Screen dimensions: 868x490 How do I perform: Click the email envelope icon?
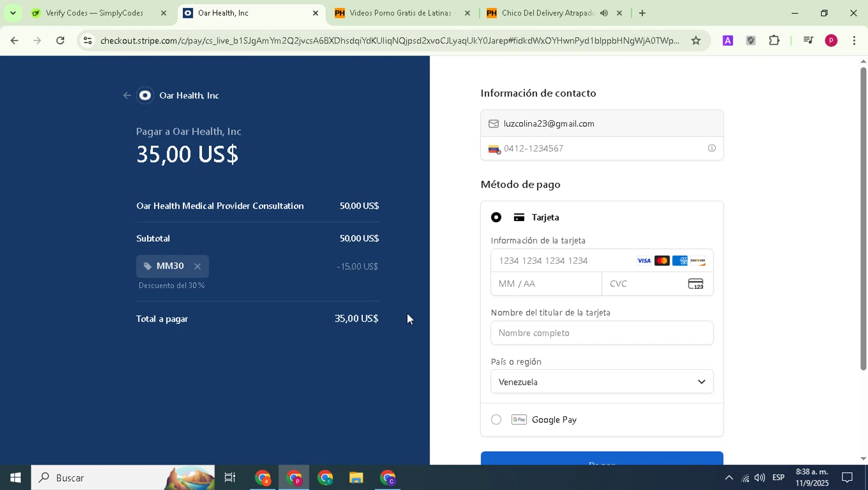pos(494,124)
